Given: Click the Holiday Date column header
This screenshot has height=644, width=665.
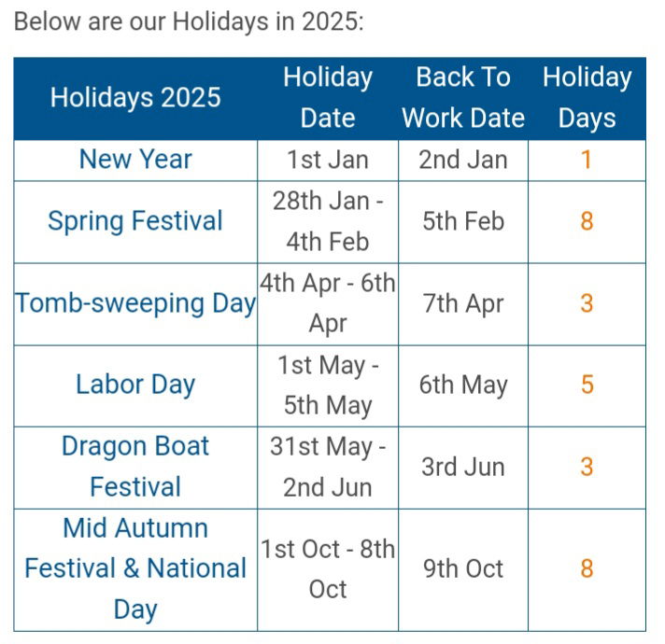Looking at the screenshot, I should coord(328,97).
